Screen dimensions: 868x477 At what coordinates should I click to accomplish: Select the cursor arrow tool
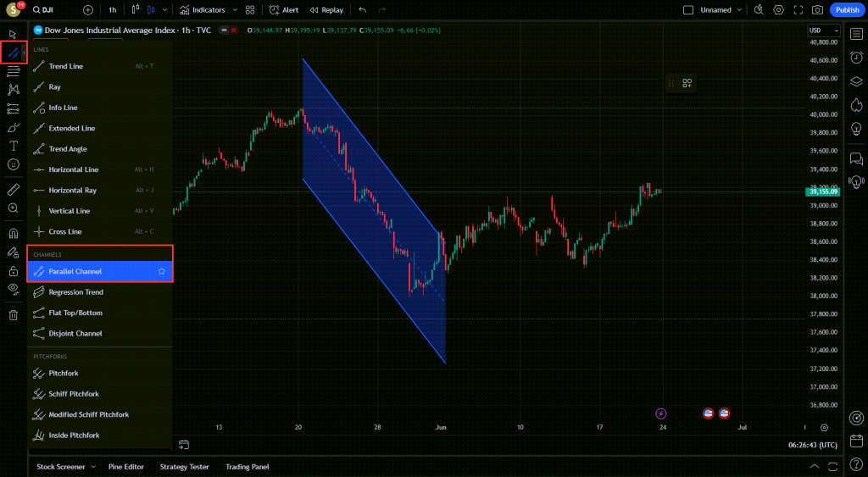[13, 34]
